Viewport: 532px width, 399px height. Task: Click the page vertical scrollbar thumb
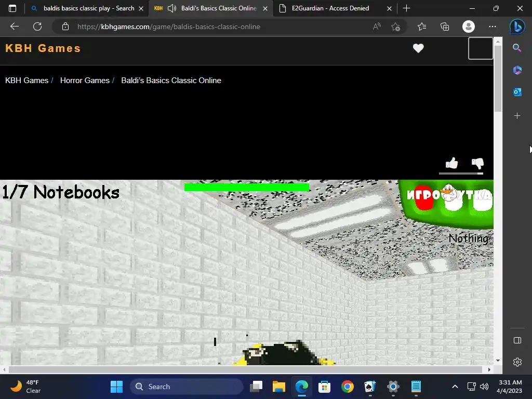[498, 79]
